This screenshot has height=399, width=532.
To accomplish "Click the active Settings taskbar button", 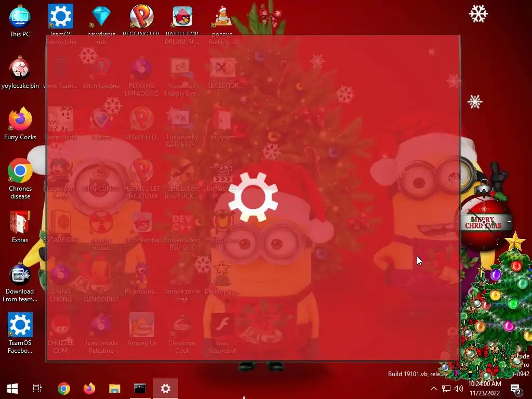I will pos(166,389).
